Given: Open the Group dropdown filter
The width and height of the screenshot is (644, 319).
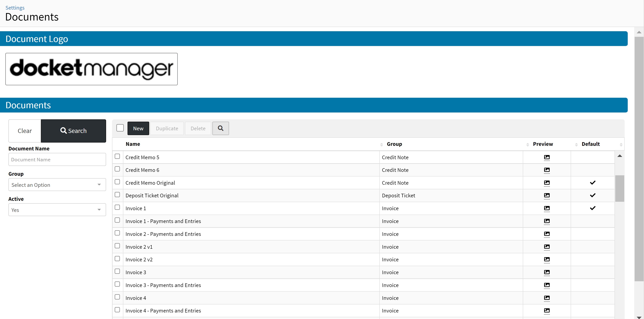Looking at the screenshot, I should 57,185.
